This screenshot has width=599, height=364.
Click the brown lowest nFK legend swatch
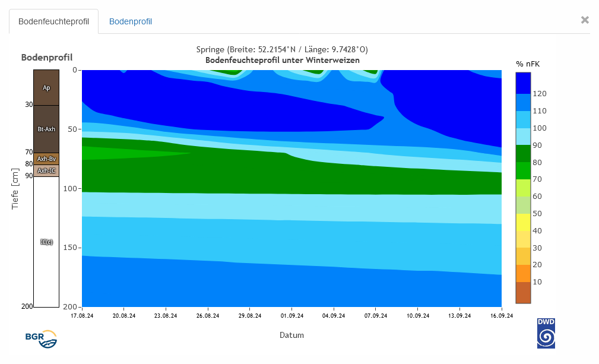[523, 292]
